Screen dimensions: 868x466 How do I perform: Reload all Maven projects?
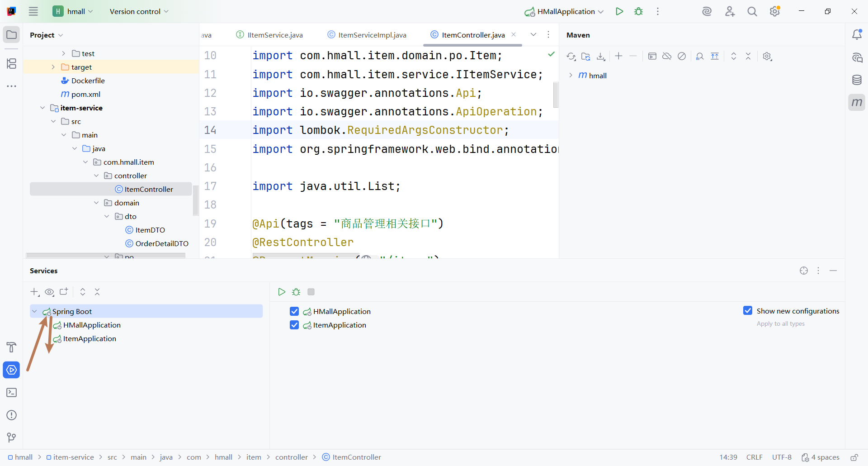(x=571, y=57)
